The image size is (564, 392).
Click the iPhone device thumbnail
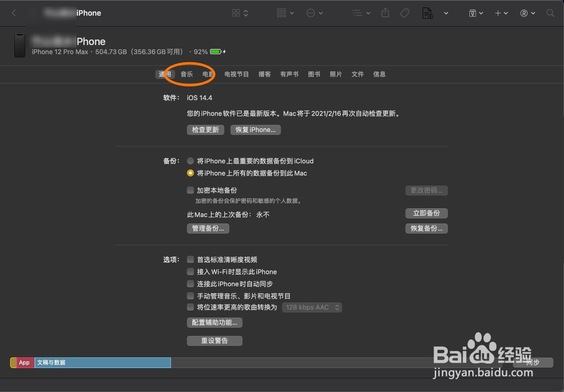[x=20, y=46]
